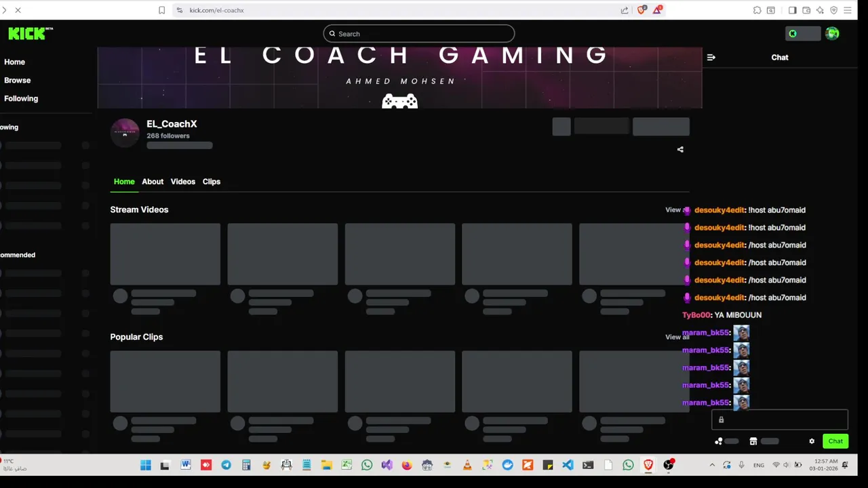This screenshot has width=868, height=488.
Task: Switch to the About tab
Action: click(153, 182)
